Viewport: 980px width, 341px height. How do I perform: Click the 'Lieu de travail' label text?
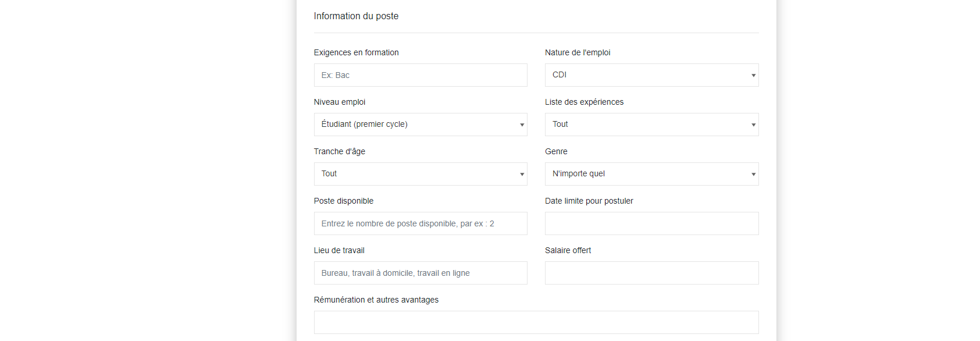click(339, 250)
